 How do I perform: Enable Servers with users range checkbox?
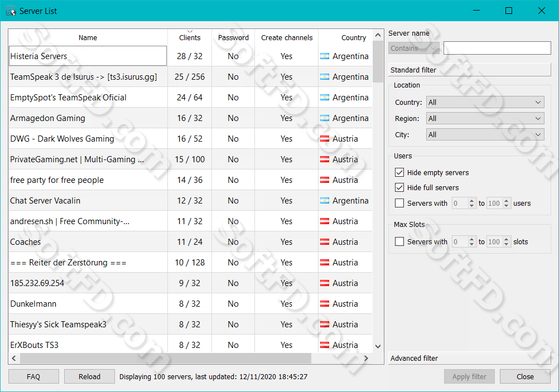tap(399, 203)
